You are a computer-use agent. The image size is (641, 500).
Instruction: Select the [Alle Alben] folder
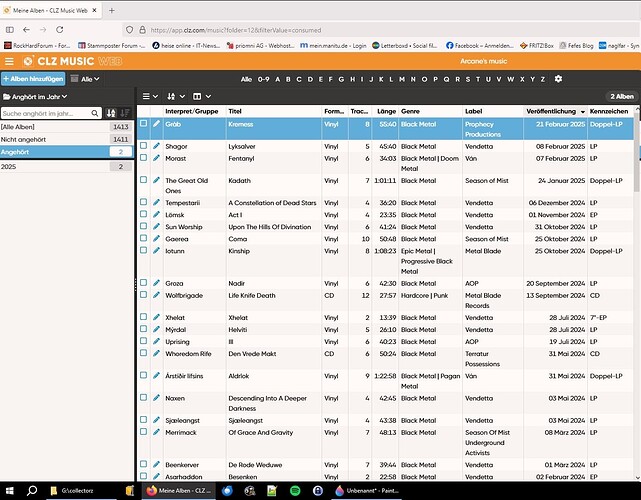(x=66, y=127)
